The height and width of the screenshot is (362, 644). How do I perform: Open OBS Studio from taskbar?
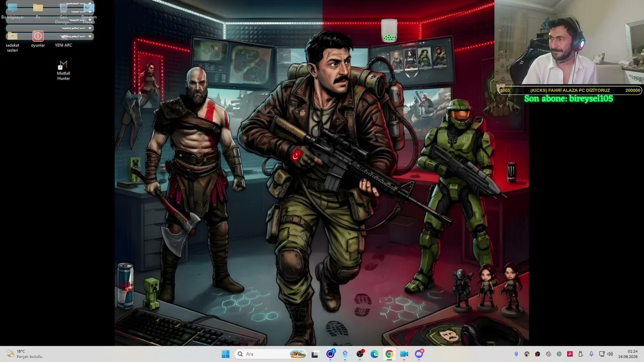[x=360, y=354]
